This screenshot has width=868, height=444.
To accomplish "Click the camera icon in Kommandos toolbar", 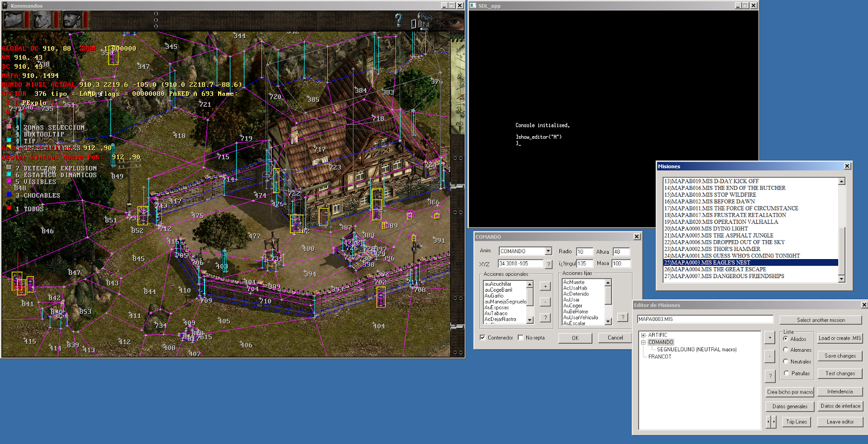I will point(422,21).
